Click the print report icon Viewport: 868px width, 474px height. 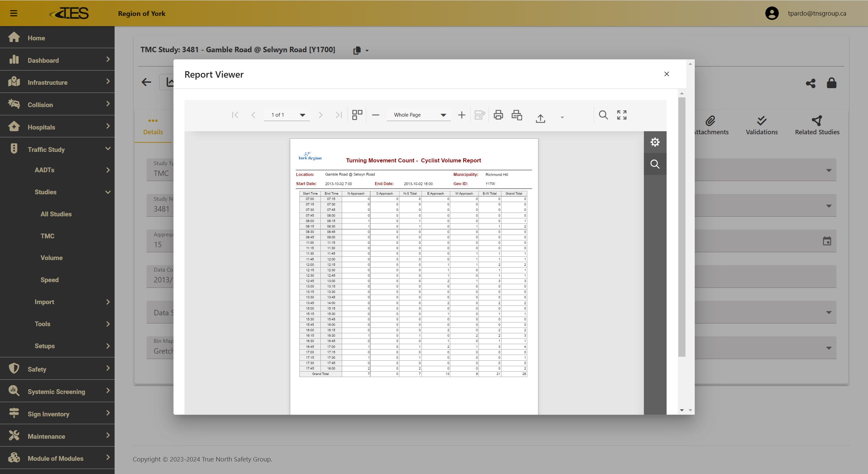click(498, 115)
